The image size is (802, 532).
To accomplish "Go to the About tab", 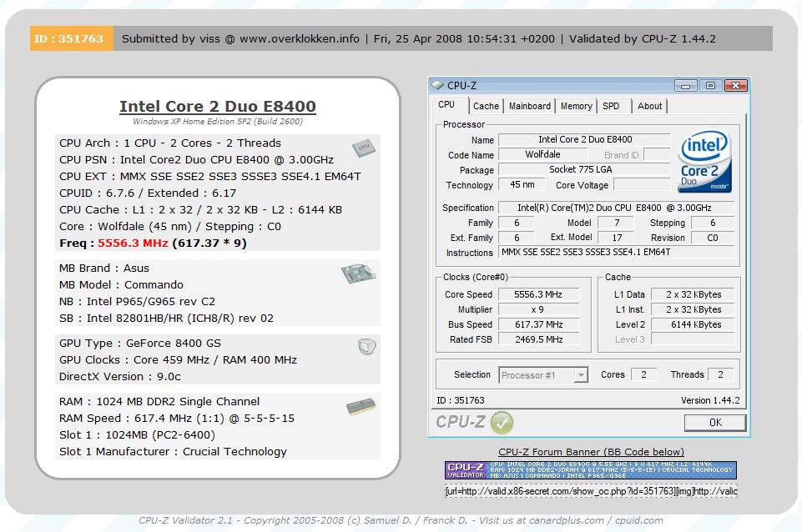I will tap(649, 106).
